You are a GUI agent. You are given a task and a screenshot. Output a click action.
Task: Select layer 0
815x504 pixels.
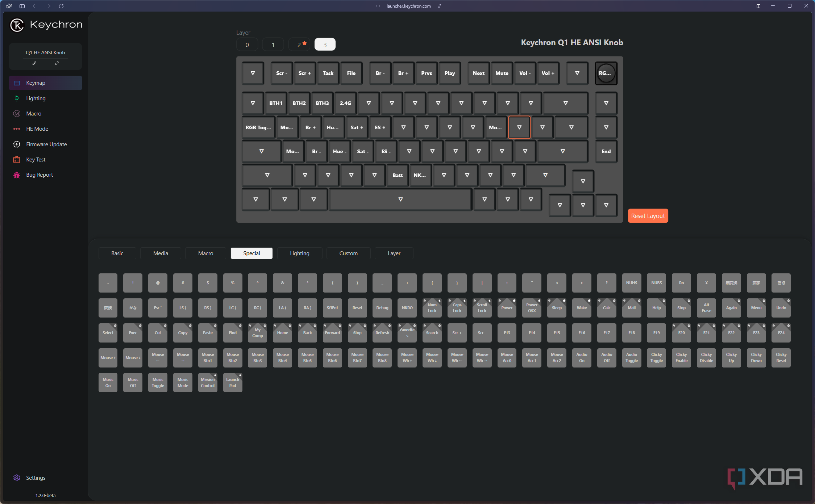click(247, 45)
